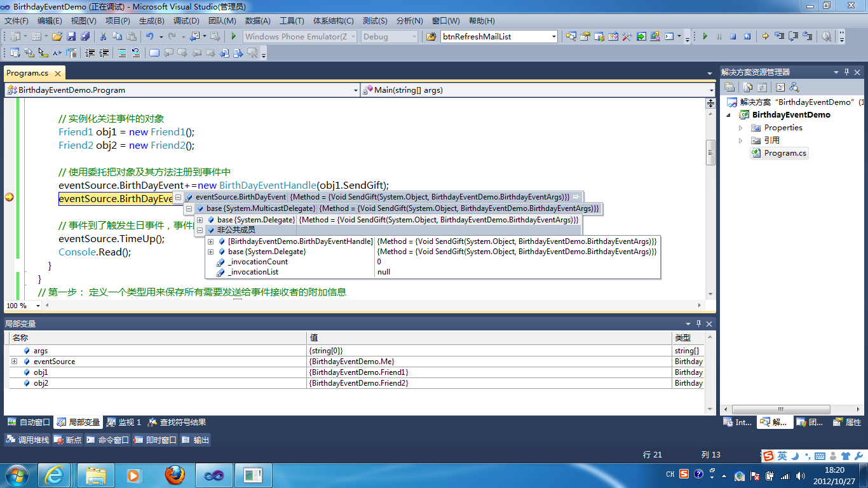Toggle the pin on the Locals panel
This screenshot has width=868, height=488.
coord(698,324)
